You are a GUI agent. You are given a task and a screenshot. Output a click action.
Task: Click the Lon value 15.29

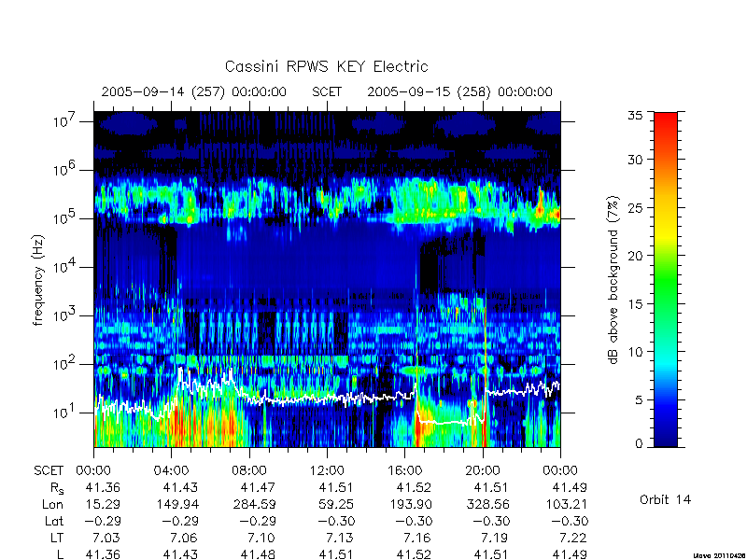pos(103,504)
